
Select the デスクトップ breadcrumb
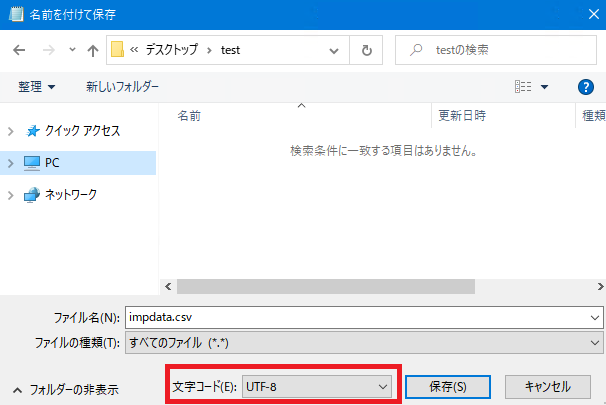click(x=172, y=50)
